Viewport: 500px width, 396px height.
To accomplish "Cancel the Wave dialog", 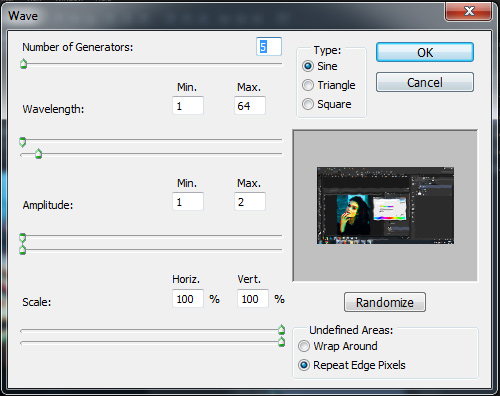I will [425, 82].
